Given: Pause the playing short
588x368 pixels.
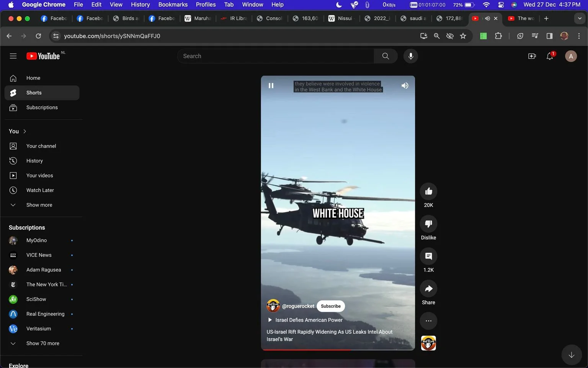Looking at the screenshot, I should click(x=271, y=85).
